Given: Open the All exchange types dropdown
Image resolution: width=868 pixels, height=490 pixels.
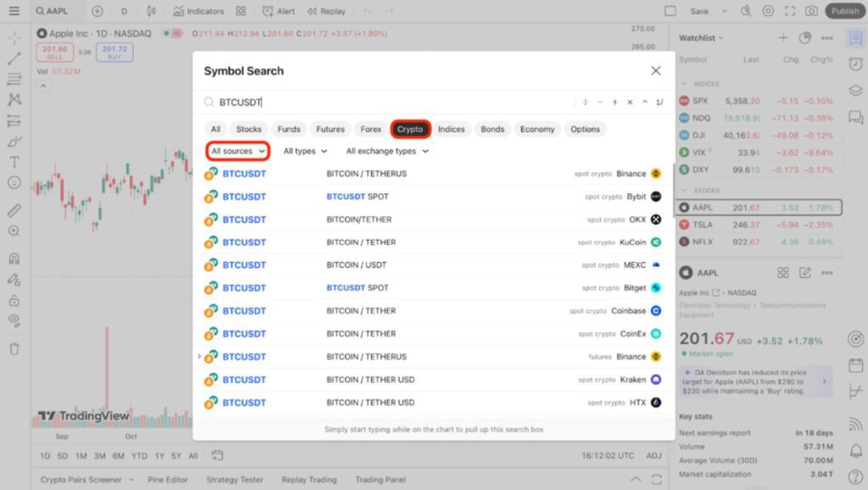Looking at the screenshot, I should (x=387, y=151).
